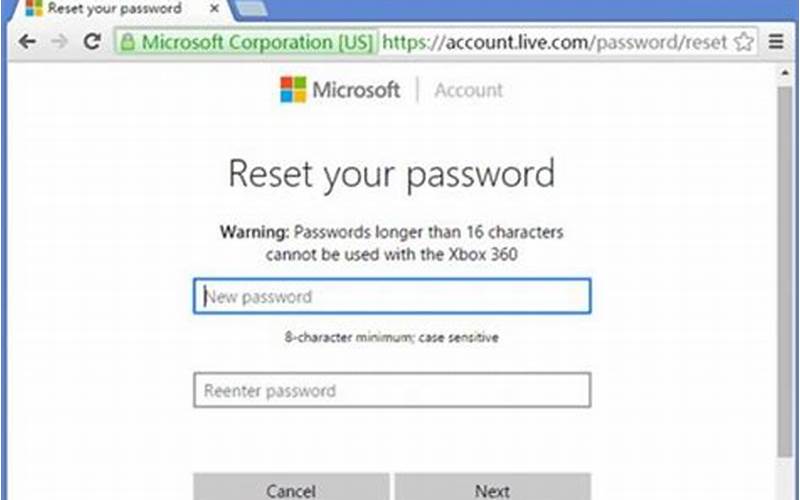This screenshot has width=800, height=500.
Task: Click the Reenter password field
Action: click(x=392, y=390)
